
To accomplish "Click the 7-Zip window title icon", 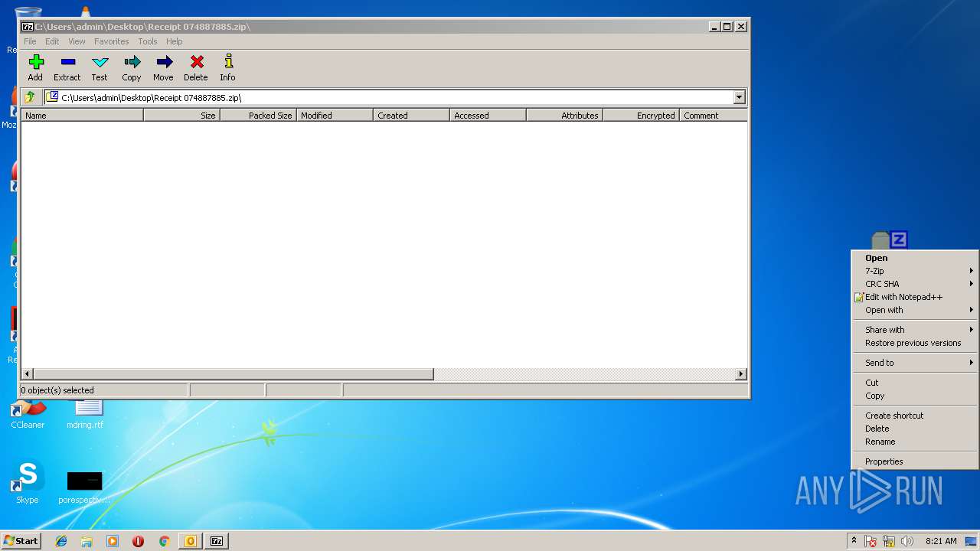I will [x=28, y=26].
